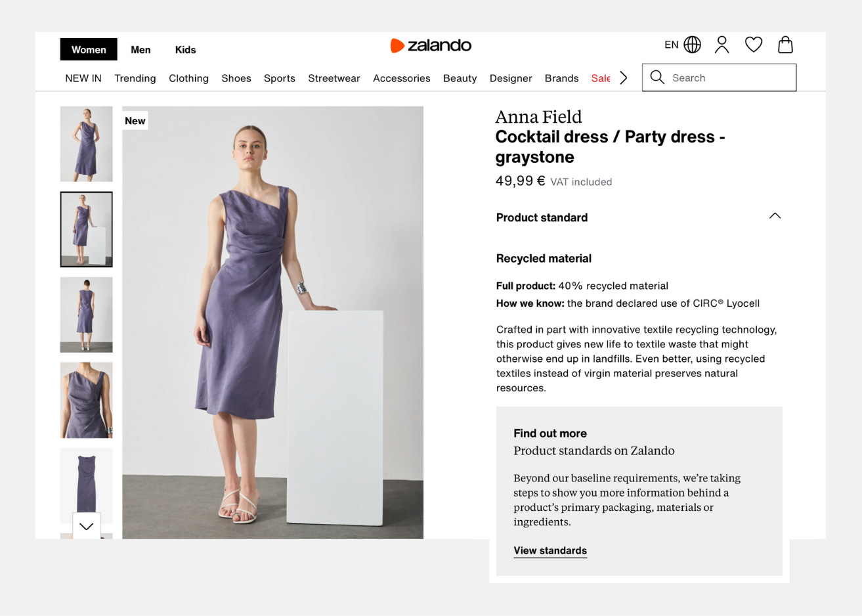Open the shopping bag icon
The width and height of the screenshot is (862, 616).
tap(785, 45)
